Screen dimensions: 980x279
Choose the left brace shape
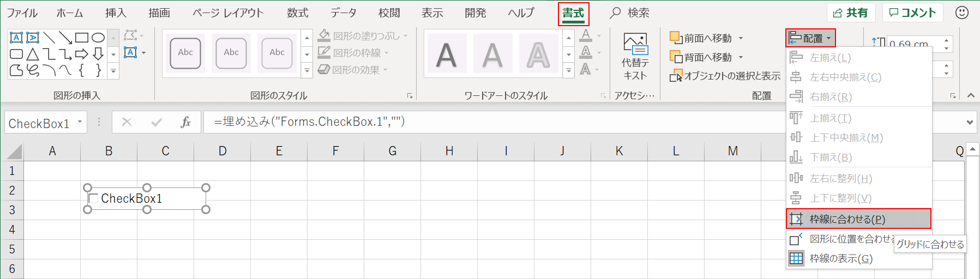[x=82, y=70]
